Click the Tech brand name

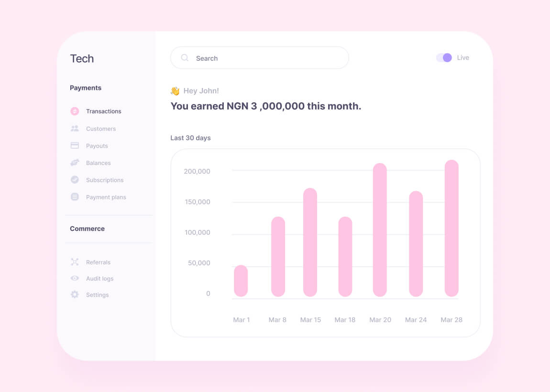click(82, 58)
